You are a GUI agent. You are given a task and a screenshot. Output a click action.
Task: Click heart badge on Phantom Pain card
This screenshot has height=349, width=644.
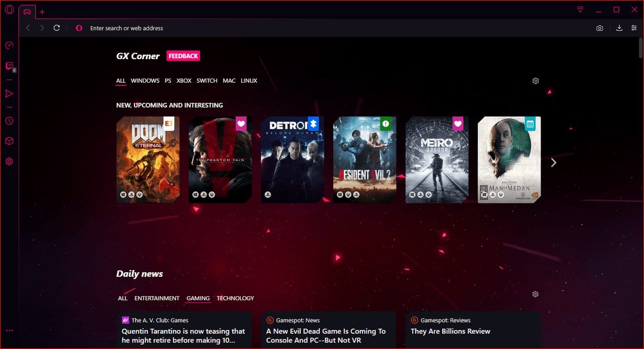241,123
